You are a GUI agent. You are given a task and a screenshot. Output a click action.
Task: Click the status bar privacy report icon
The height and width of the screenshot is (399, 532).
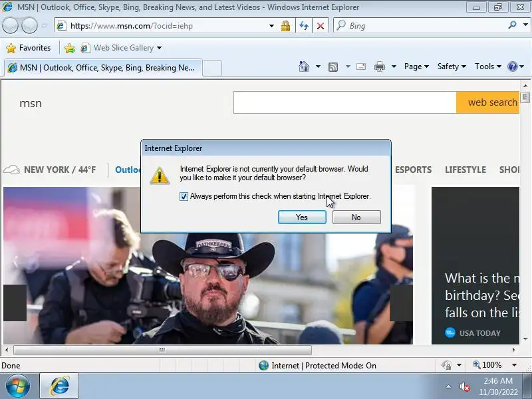coord(446,365)
